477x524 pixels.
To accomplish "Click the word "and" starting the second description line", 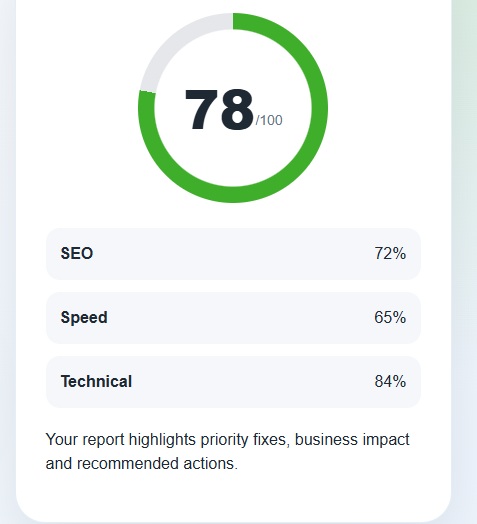I will tap(59, 464).
